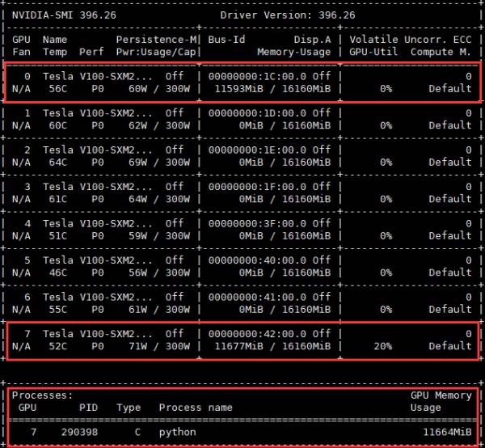Screen dimensions: 485x448
Task: Click bus ID 00000000:1C:00.0
Action: 257,77
